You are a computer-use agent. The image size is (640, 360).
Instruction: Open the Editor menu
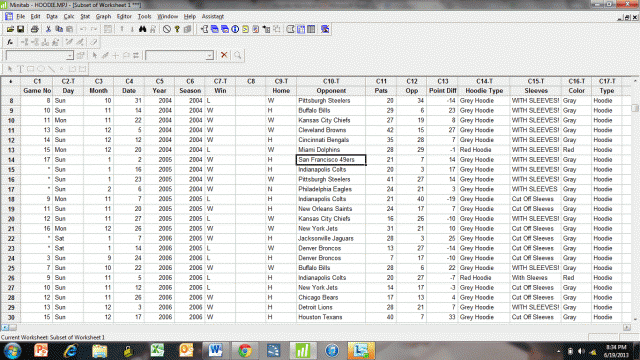124,16
